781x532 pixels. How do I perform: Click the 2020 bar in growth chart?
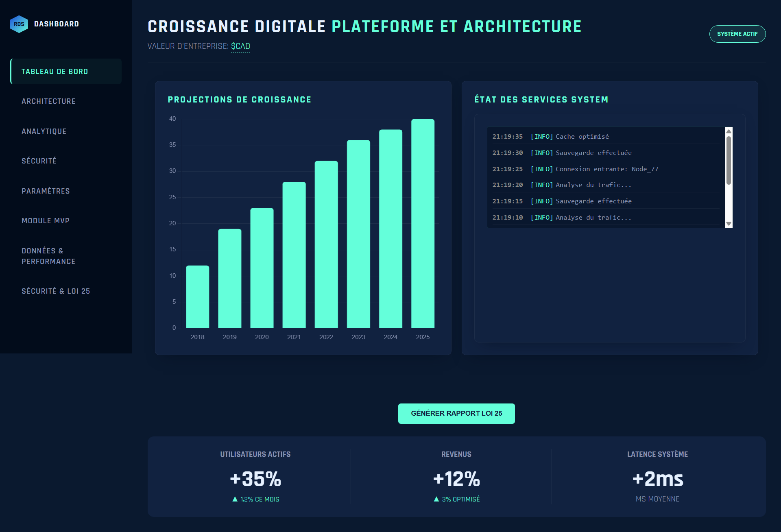coord(262,268)
